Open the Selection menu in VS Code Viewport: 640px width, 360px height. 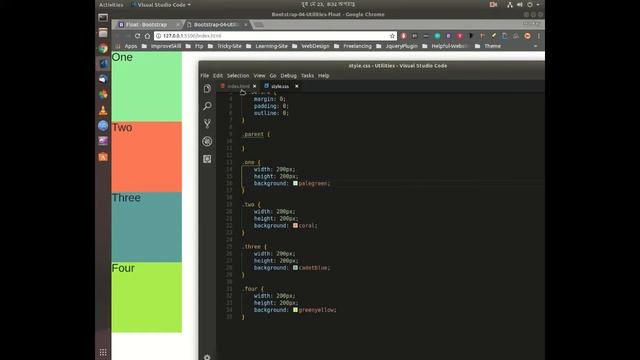(238, 76)
